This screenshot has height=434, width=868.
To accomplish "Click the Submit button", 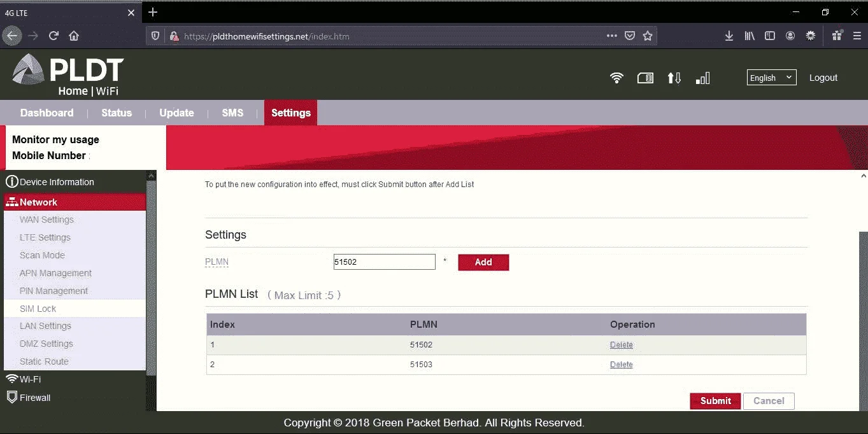I will tap(715, 401).
